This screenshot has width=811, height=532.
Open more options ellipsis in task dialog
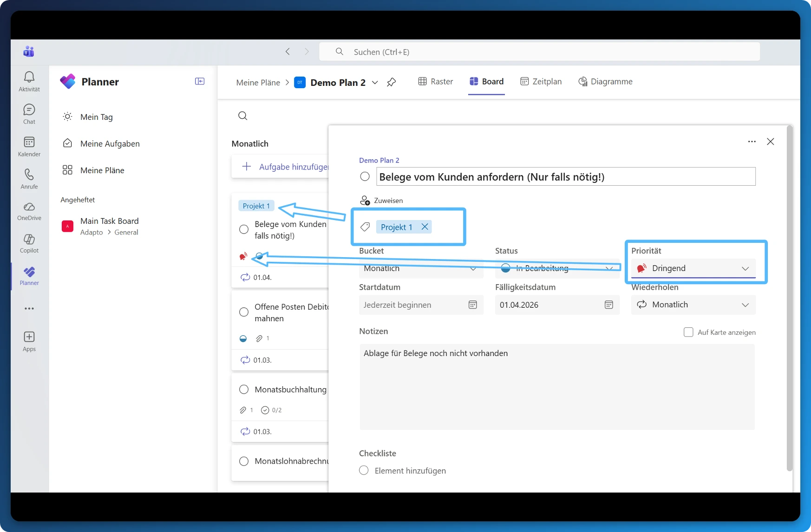752,142
